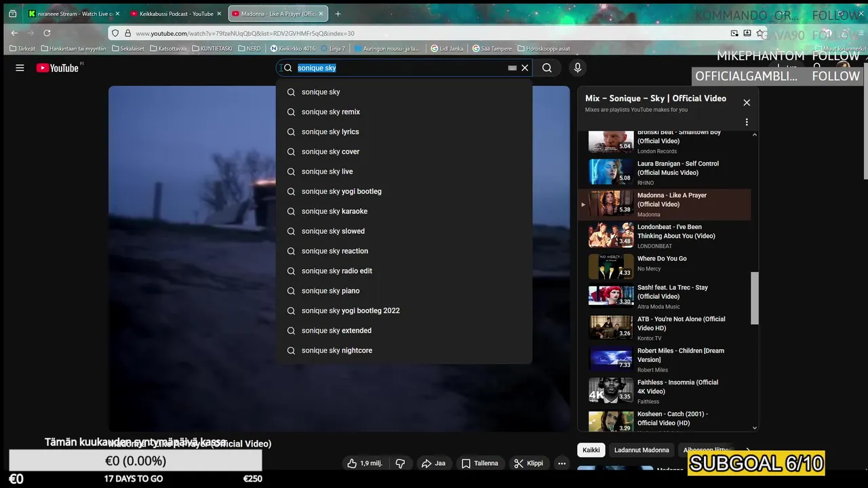
Task: Open the site padlock info icon
Action: coord(127,33)
